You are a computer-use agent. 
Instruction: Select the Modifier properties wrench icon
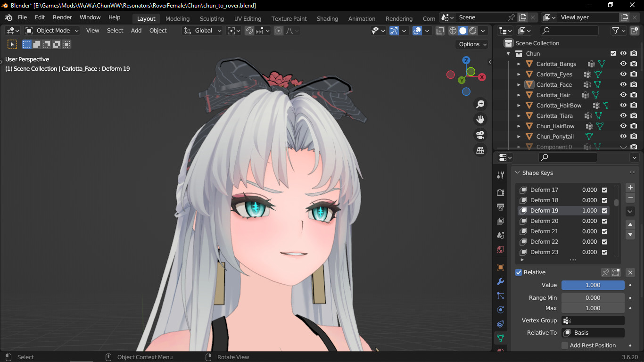click(x=500, y=281)
